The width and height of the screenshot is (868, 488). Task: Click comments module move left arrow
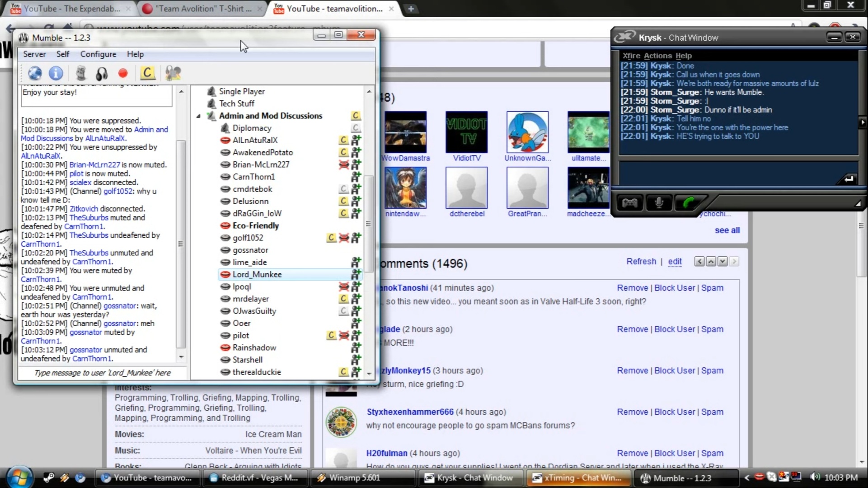pyautogui.click(x=699, y=262)
